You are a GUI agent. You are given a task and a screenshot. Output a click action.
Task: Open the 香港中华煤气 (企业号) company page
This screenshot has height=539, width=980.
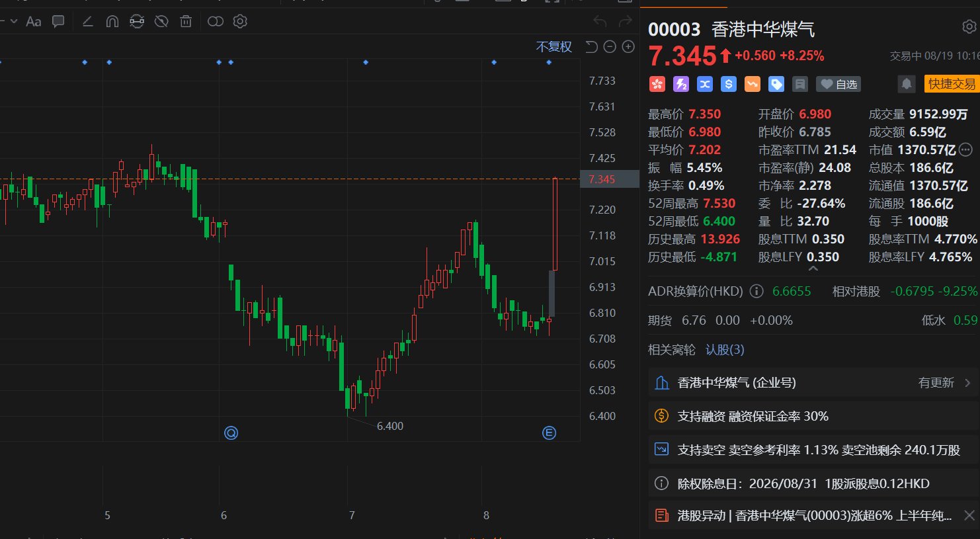click(737, 382)
